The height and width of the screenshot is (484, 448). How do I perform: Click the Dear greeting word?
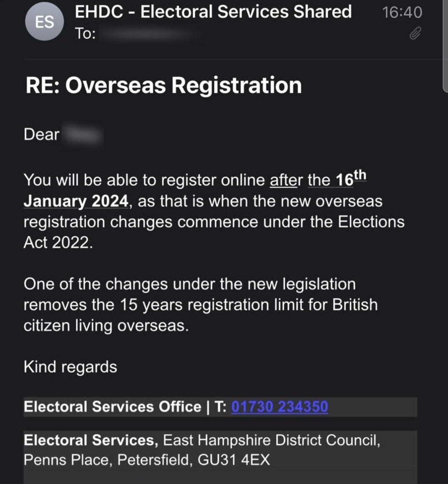pyautogui.click(x=41, y=135)
